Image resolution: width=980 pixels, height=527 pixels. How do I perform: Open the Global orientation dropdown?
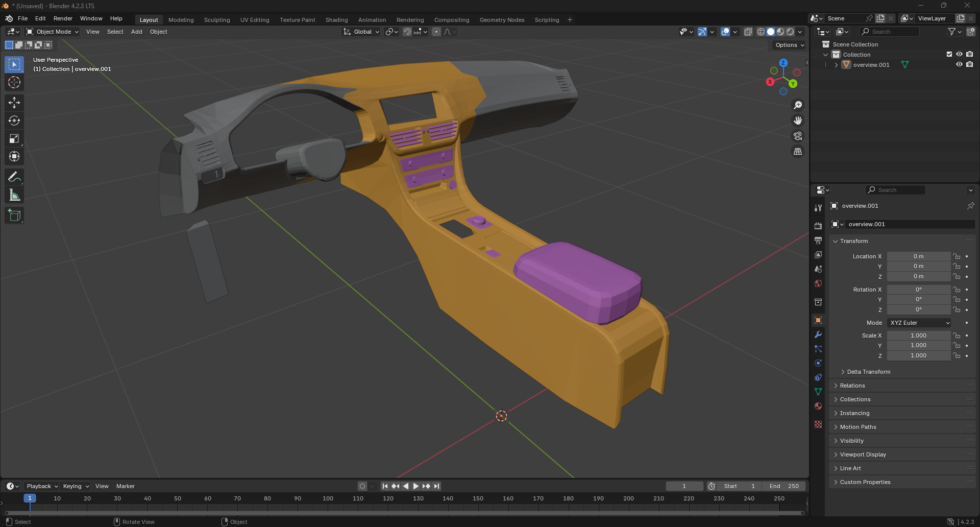point(361,32)
